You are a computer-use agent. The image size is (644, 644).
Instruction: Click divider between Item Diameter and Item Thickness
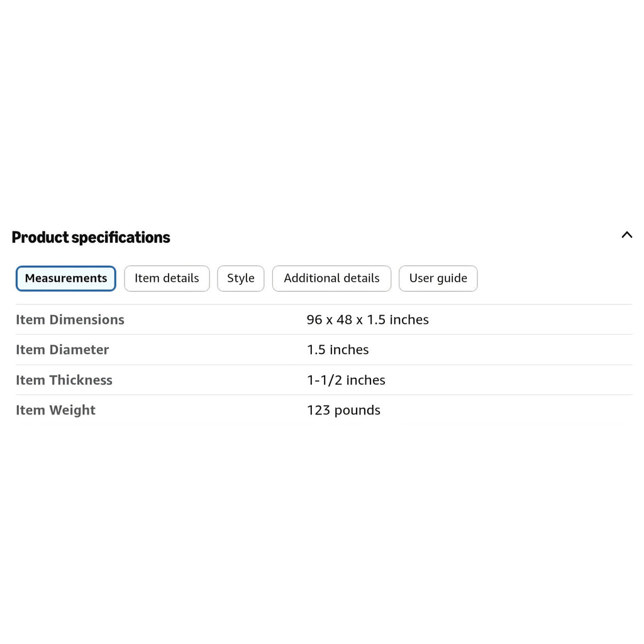(x=324, y=365)
